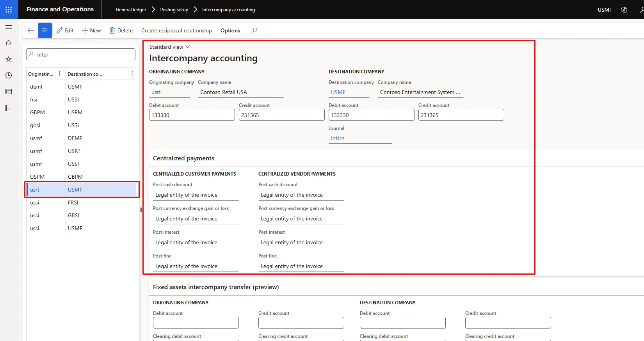Go to Home in the sidebar
This screenshot has height=341, width=644.
9,43
